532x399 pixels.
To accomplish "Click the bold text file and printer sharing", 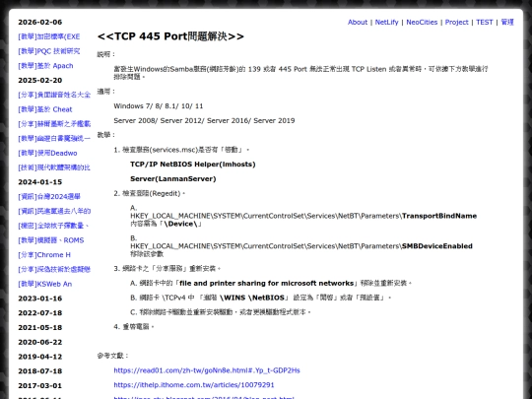I will [x=266, y=284].
